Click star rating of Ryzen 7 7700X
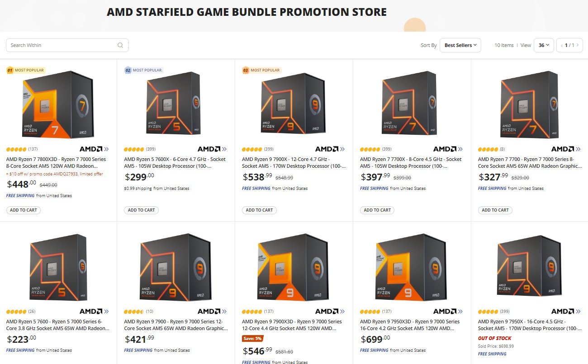Viewport: 588px width, 364px height. (370, 149)
